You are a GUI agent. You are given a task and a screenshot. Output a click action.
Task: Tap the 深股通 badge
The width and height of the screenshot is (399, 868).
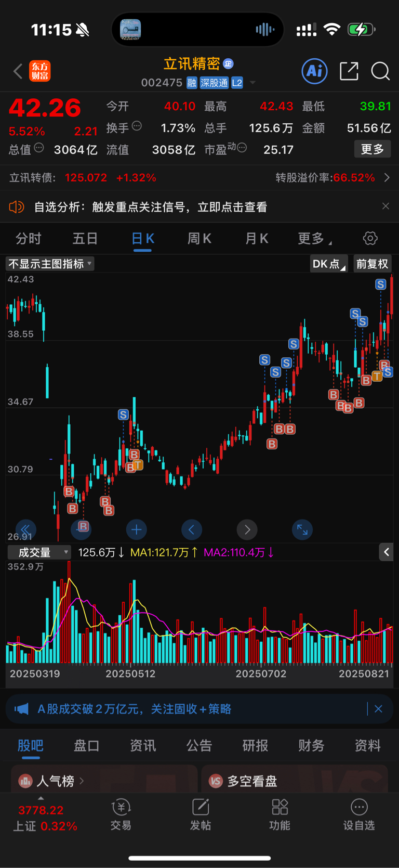(215, 83)
